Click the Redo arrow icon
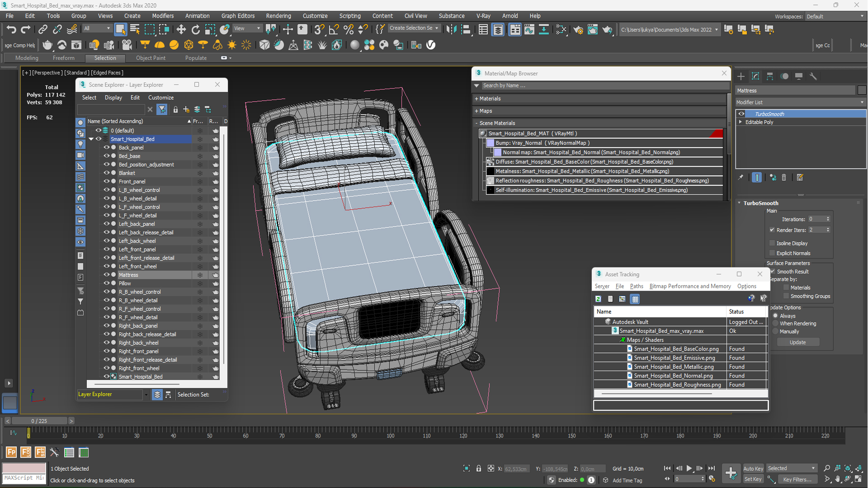This screenshot has height=488, width=868. point(26,30)
